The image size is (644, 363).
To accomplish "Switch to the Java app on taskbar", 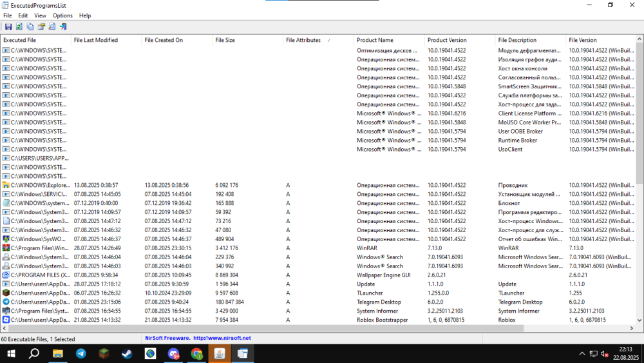I will [220, 353].
